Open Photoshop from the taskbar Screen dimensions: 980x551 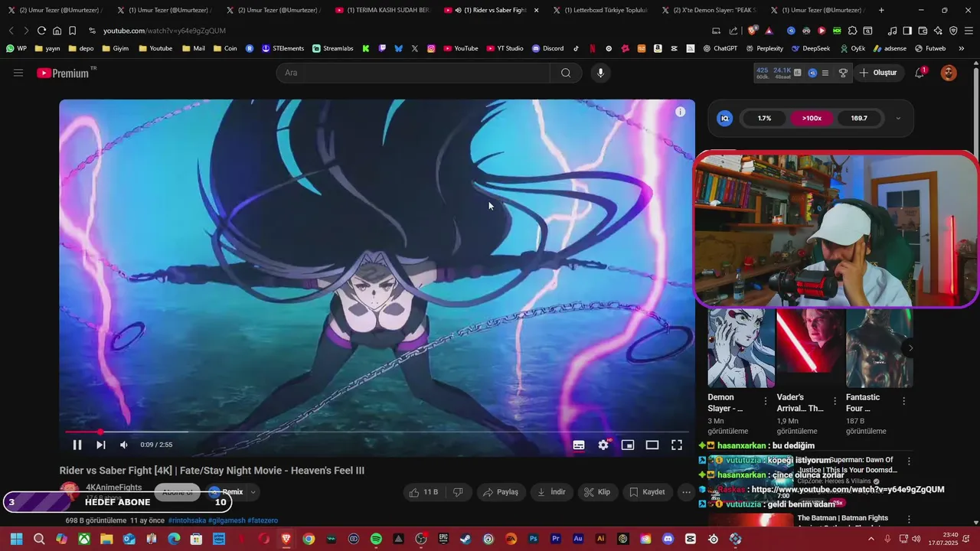pyautogui.click(x=534, y=539)
